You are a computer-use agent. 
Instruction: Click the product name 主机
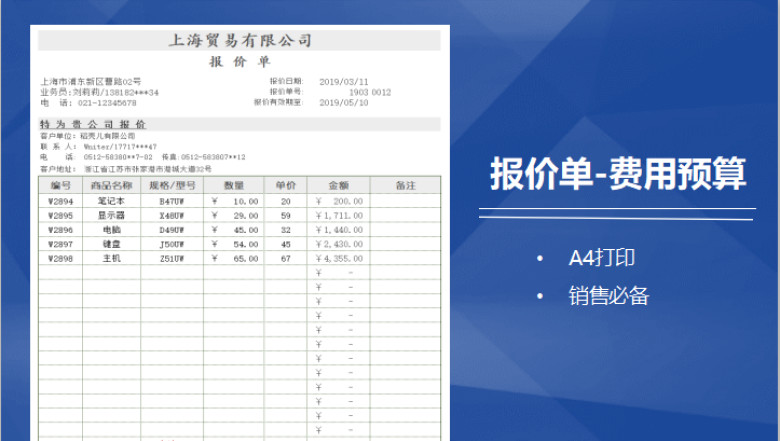111,258
